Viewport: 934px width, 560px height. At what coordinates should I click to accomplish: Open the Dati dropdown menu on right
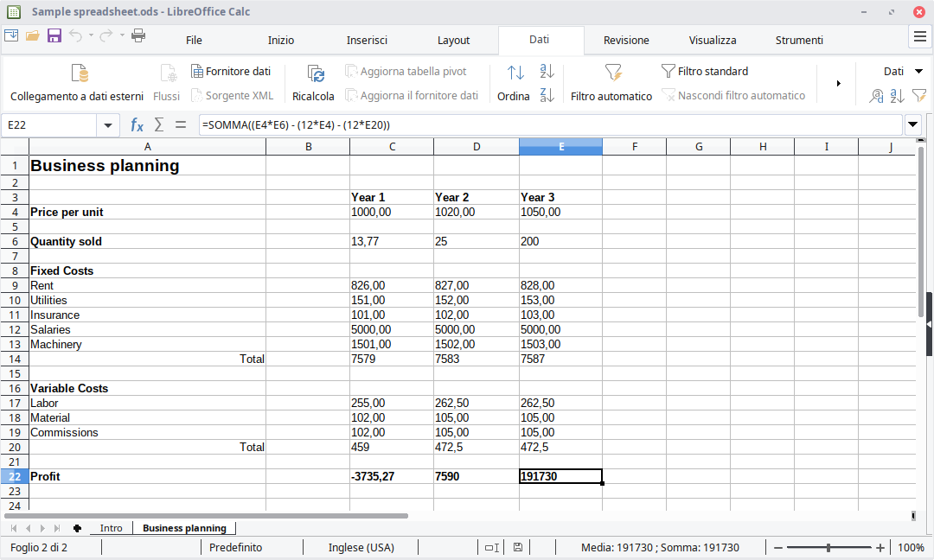899,71
